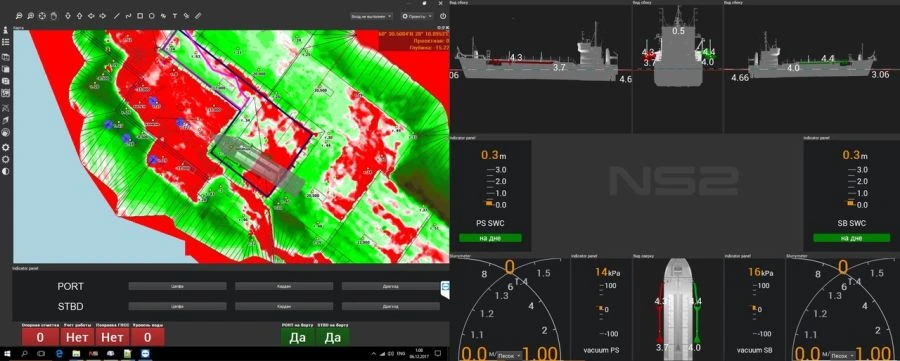The height and width of the screenshot is (361, 900).
Task: Click the move-right arrow tool
Action: 103,15
